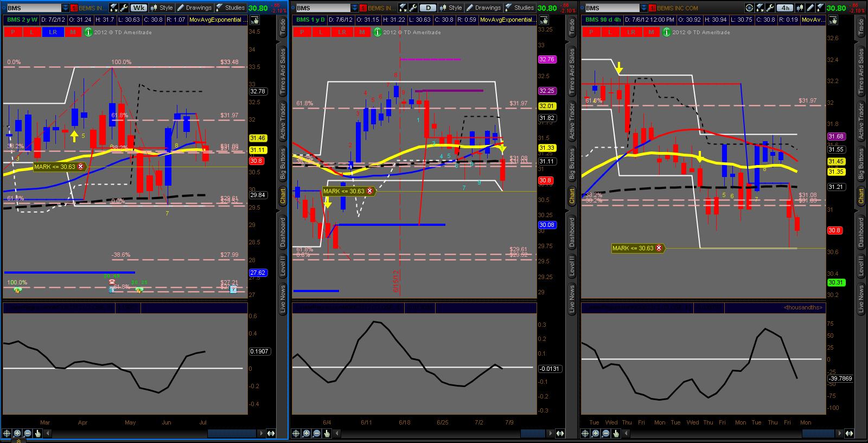Select the pan hand tool under weekly chart

38,433
